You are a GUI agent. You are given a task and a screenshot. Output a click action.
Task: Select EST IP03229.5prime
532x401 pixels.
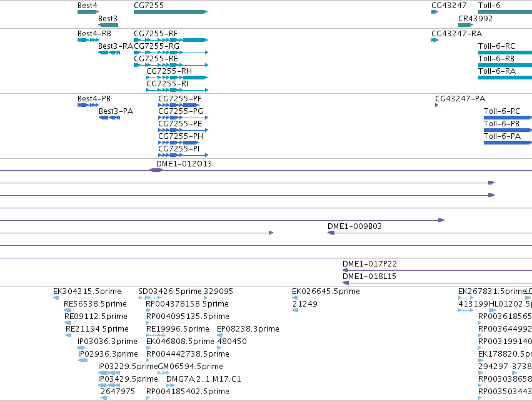point(109,373)
